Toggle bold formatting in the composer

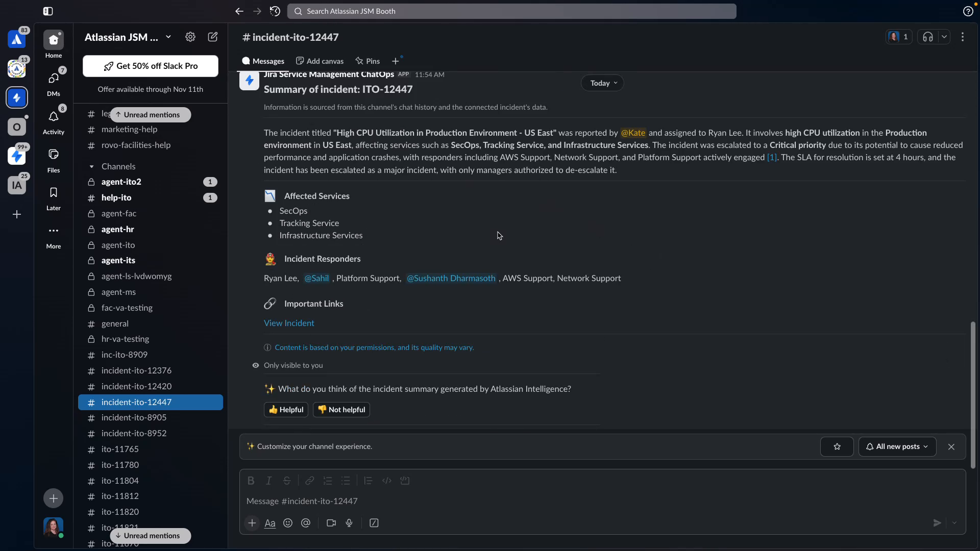[x=251, y=480]
